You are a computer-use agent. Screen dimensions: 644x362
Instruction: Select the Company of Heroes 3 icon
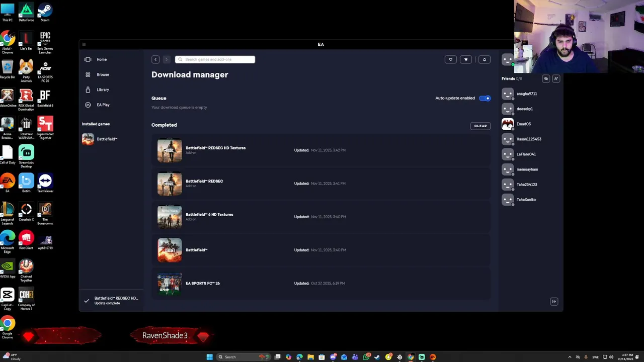(x=26, y=299)
